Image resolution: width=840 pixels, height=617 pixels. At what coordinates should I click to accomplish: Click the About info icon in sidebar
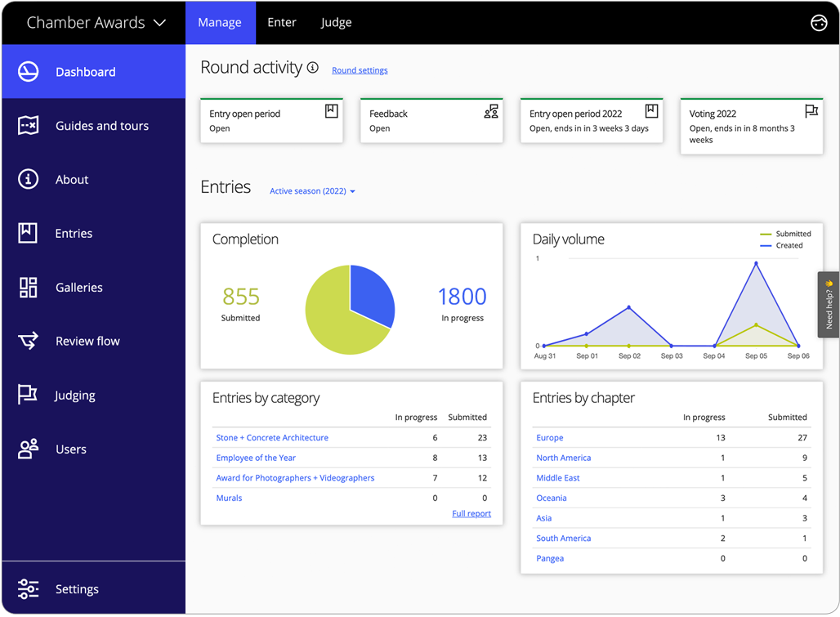(27, 179)
